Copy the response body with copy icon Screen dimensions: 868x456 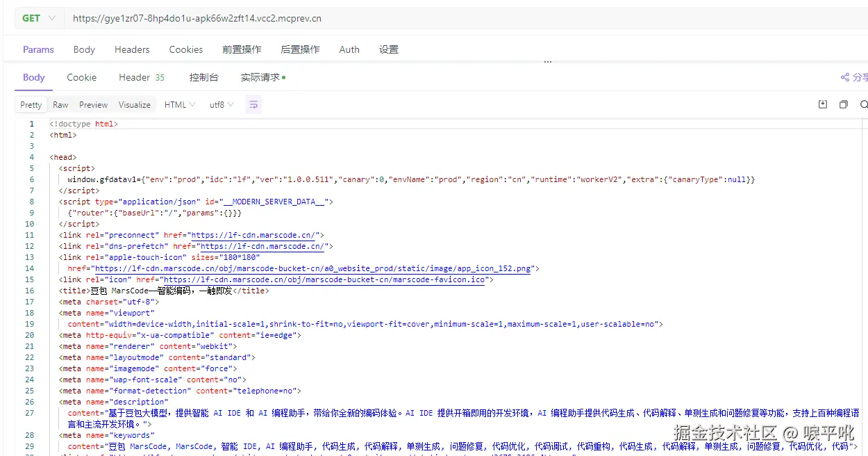843,104
